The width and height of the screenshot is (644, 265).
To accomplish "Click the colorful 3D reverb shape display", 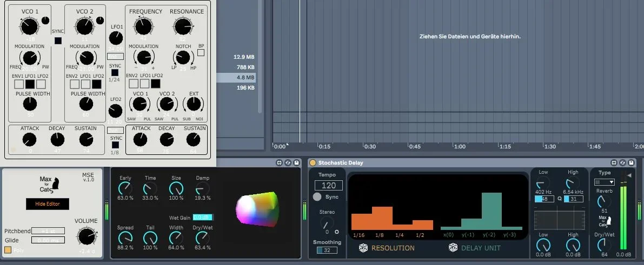I will pyautogui.click(x=257, y=208).
